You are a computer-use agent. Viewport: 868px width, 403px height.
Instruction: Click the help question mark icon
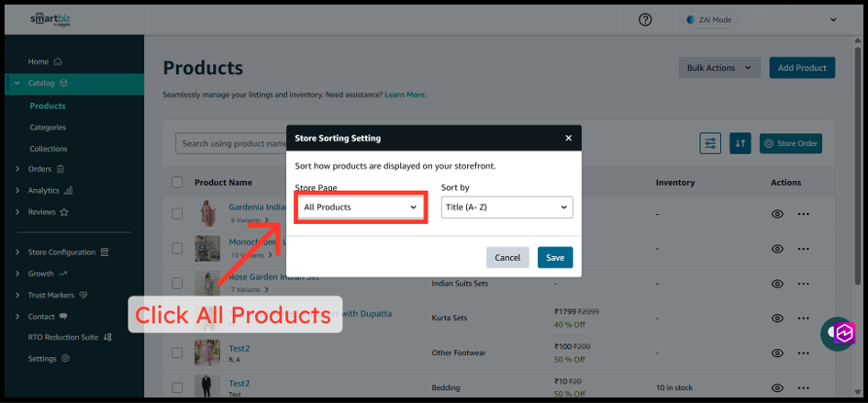[645, 19]
